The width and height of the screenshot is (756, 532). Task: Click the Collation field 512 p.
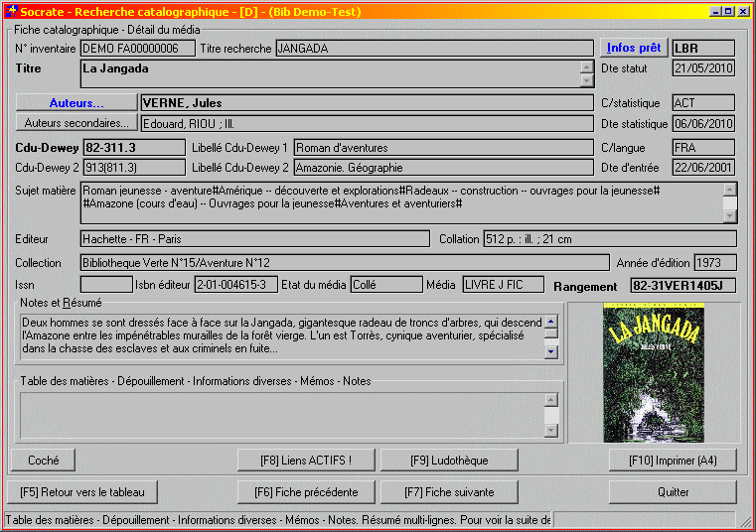(x=610, y=239)
